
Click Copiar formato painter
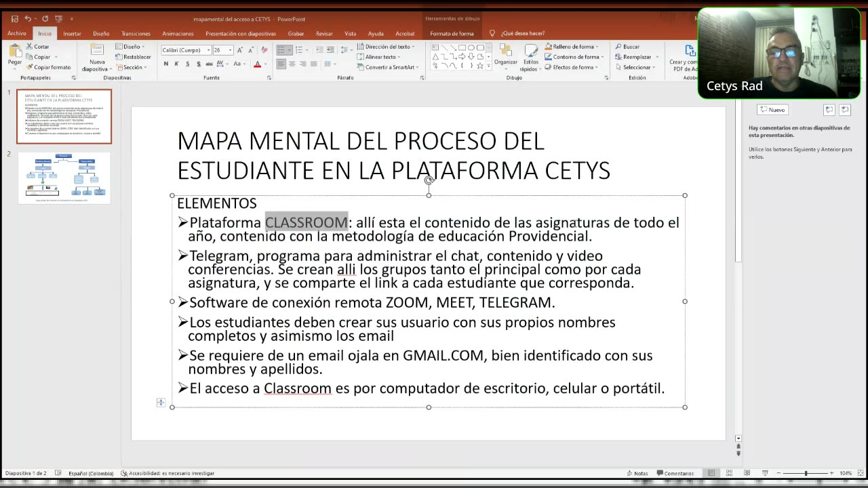(48, 67)
